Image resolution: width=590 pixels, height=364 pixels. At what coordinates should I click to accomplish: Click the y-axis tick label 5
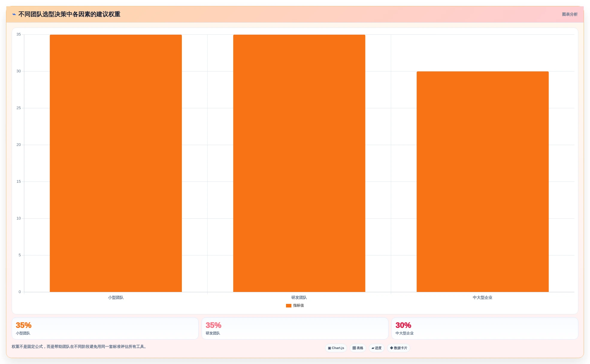(20, 255)
